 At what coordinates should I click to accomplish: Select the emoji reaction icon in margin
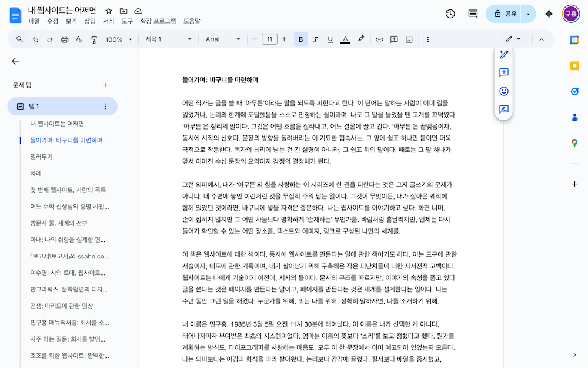point(503,91)
